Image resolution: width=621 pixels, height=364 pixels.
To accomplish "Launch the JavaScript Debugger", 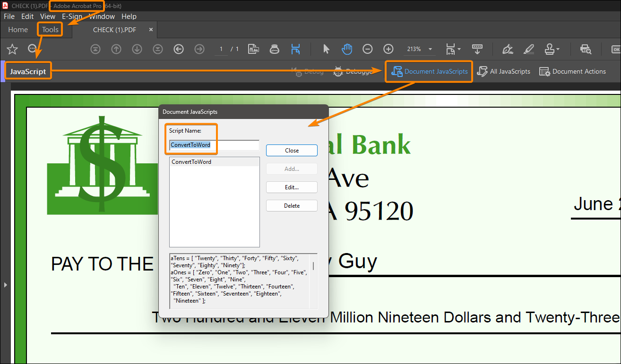I will click(354, 71).
